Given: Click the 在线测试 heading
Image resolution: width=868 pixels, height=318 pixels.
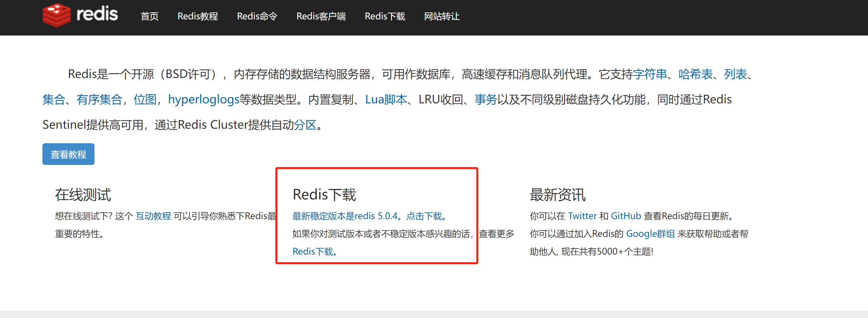Looking at the screenshot, I should pyautogui.click(x=83, y=195).
